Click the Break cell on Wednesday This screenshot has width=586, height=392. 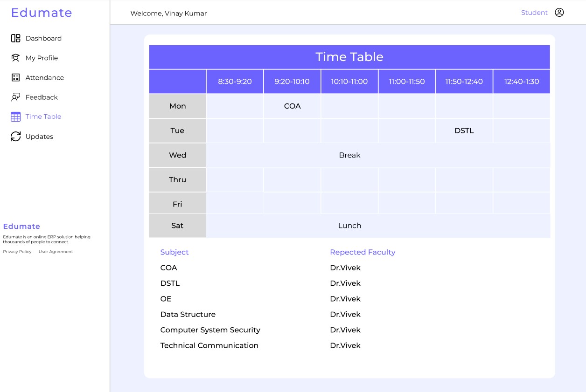[x=378, y=155]
